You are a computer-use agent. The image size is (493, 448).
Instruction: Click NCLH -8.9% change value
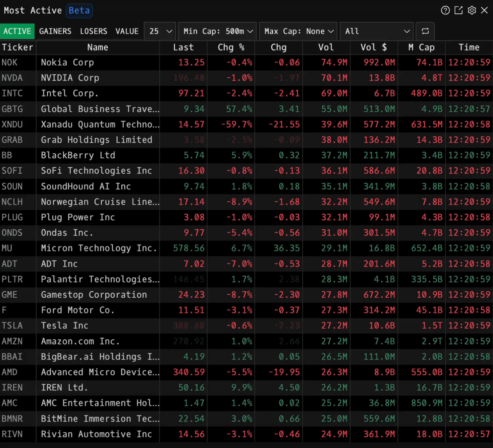239,202
